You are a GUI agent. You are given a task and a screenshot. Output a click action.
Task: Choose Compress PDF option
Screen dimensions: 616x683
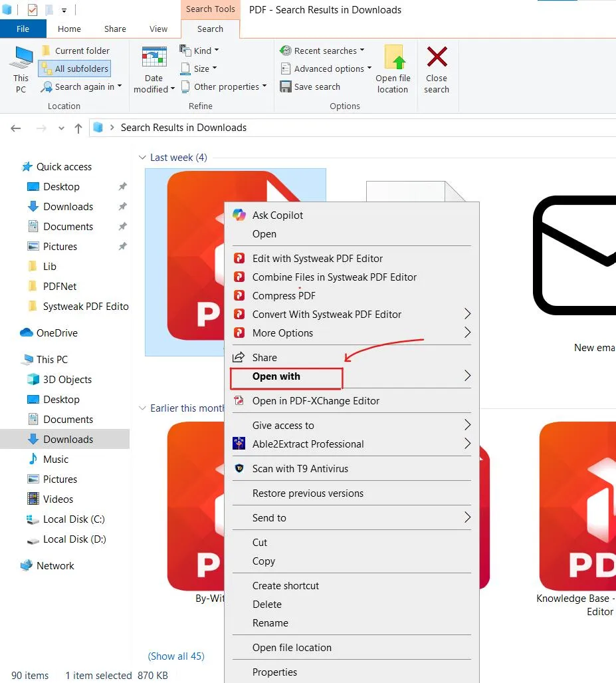click(284, 296)
